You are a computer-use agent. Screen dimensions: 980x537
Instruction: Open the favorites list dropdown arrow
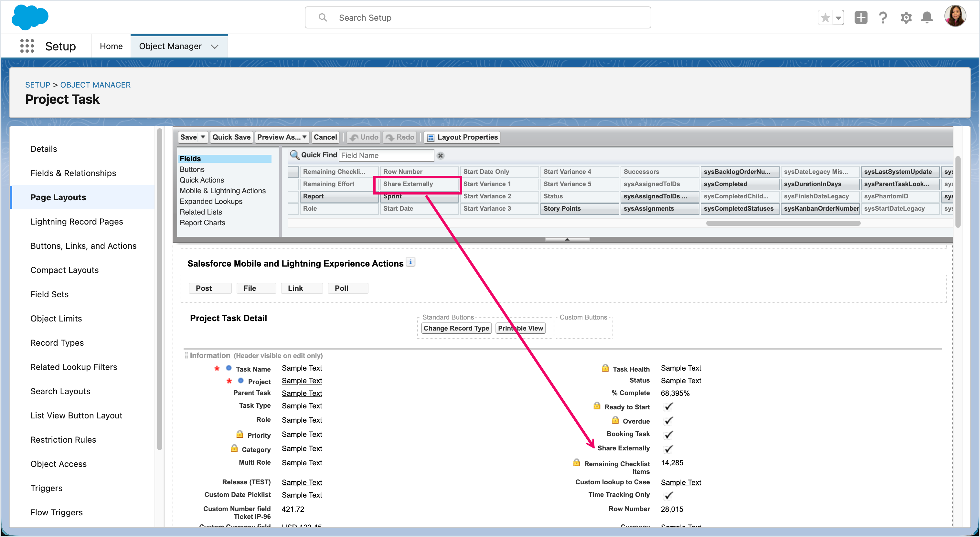(838, 17)
